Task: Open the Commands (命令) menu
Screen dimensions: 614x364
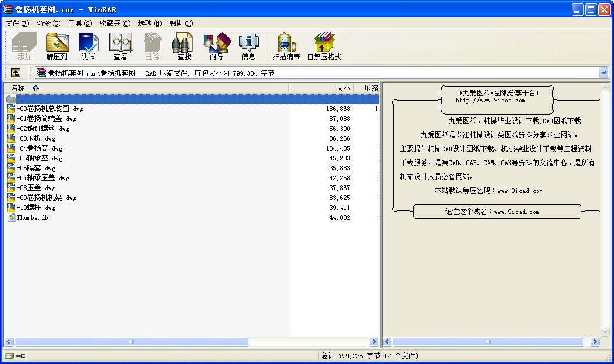Action: pyautogui.click(x=49, y=23)
